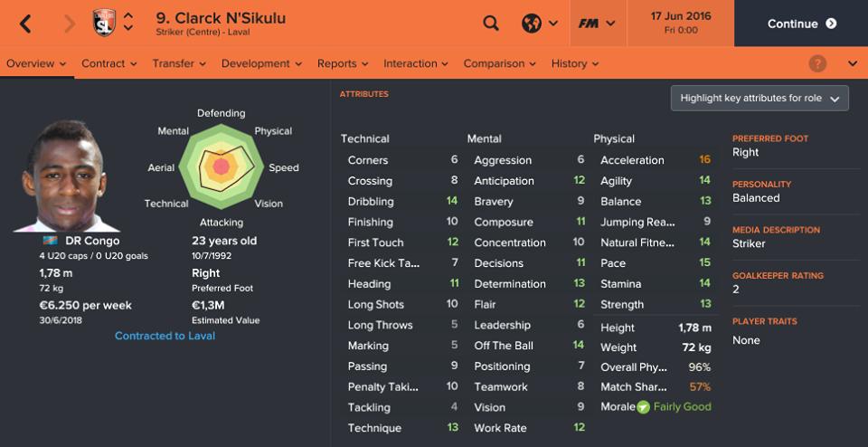868x447 pixels.
Task: Open the search magnifier icon
Action: [x=491, y=24]
